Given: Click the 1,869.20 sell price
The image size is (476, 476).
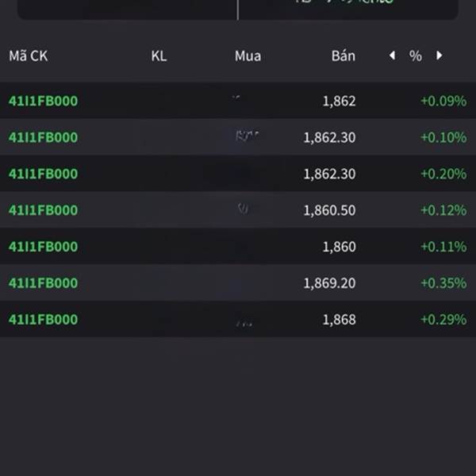Looking at the screenshot, I should click(329, 283).
